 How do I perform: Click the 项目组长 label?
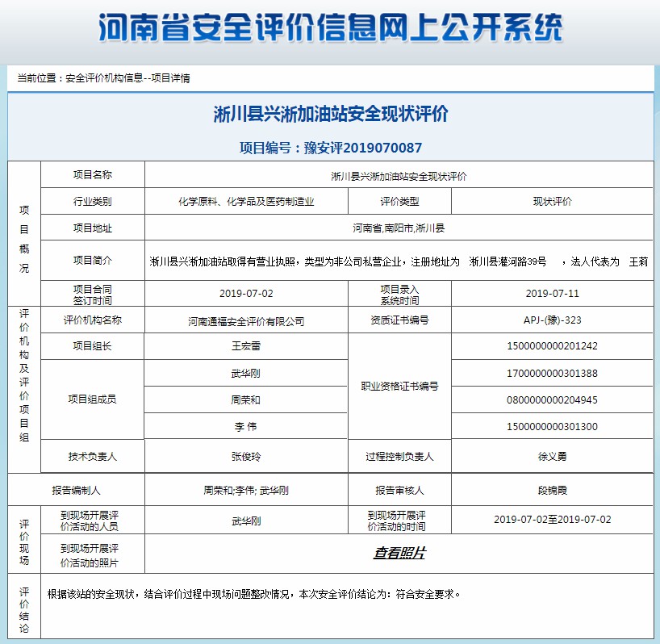tap(93, 346)
